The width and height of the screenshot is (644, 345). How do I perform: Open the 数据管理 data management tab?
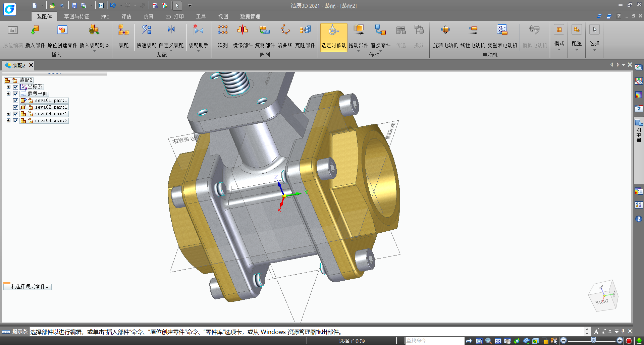pyautogui.click(x=250, y=16)
